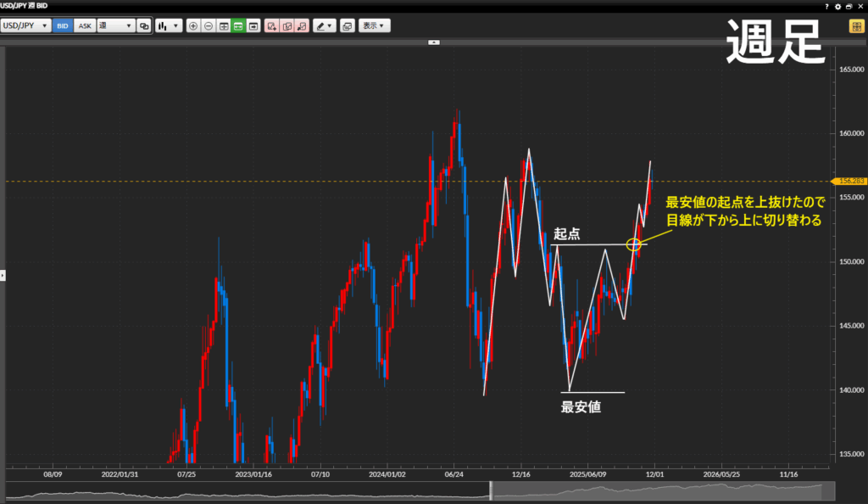Image resolution: width=868 pixels, height=504 pixels.
Task: Switch price display to ASK
Action: point(85,26)
